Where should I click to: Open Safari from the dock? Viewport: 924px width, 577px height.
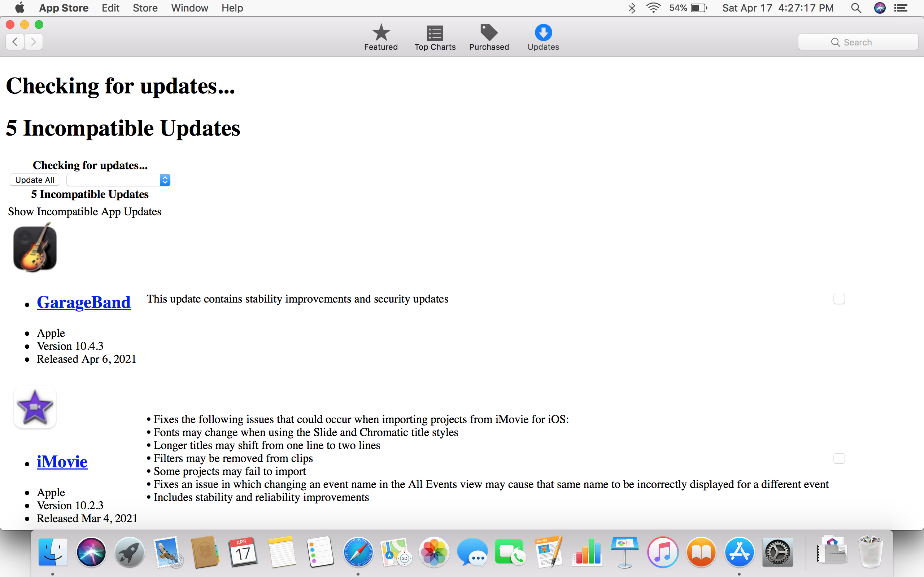coord(357,552)
